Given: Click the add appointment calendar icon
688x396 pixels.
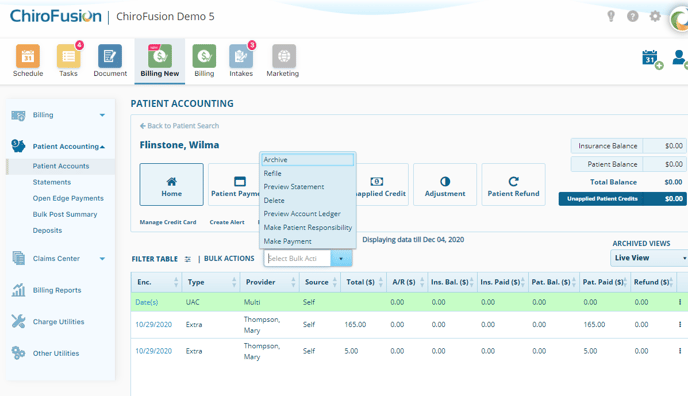Looking at the screenshot, I should (652, 59).
